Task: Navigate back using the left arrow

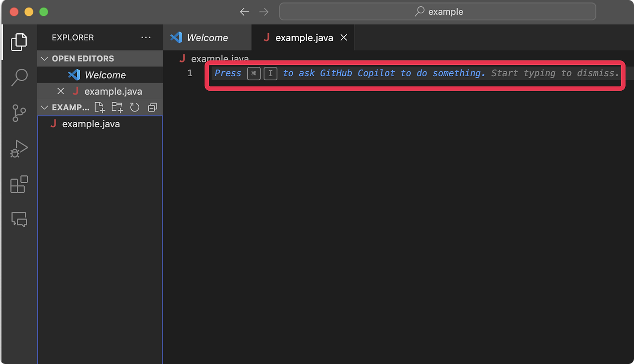Action: [244, 11]
